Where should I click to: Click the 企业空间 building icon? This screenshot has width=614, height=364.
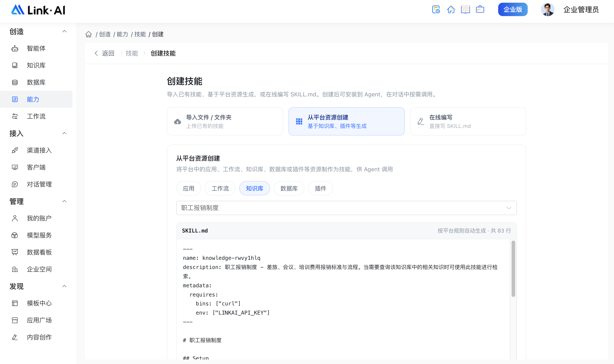click(x=15, y=269)
